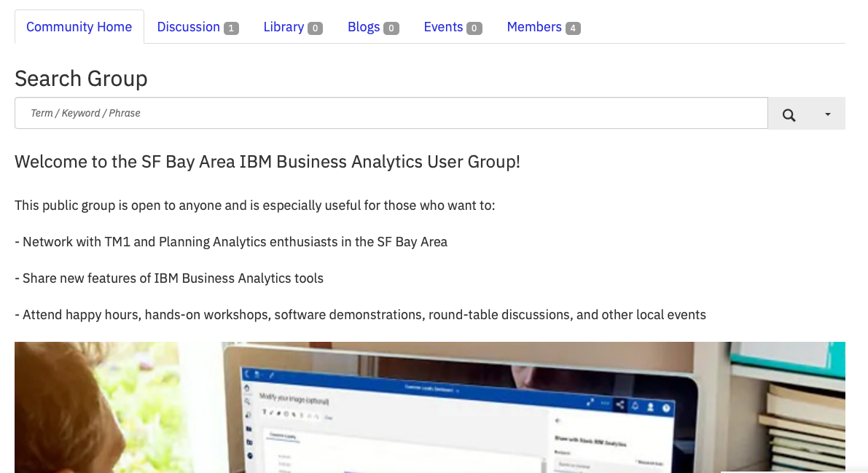
Task: Switch to the Discussion tab
Action: (198, 26)
